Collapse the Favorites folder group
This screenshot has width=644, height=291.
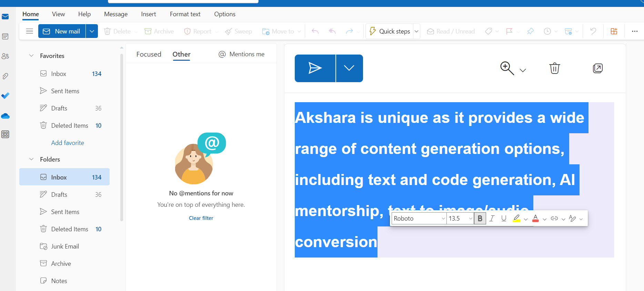(31, 56)
